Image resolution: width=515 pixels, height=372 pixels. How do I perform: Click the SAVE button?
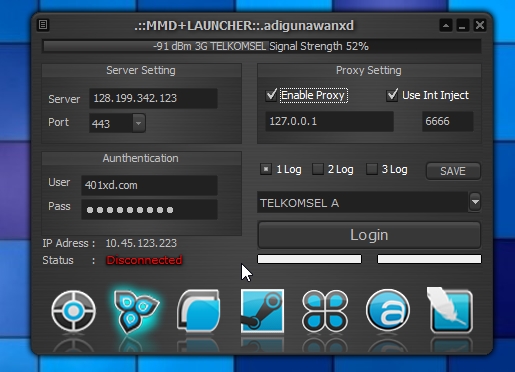453,171
